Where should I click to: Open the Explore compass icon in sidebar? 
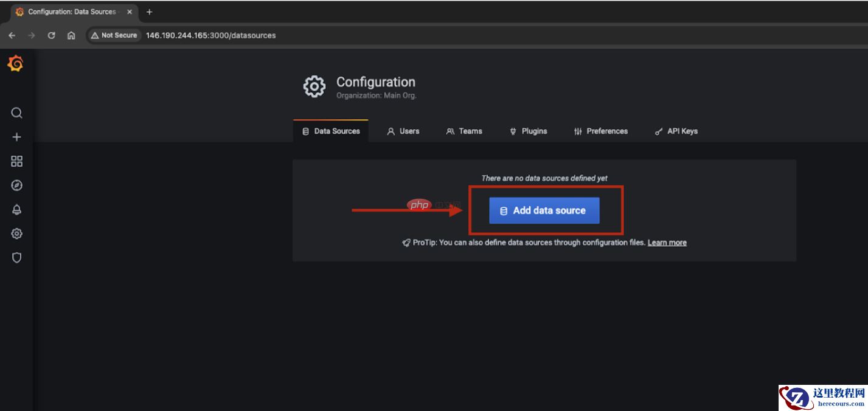[17, 185]
